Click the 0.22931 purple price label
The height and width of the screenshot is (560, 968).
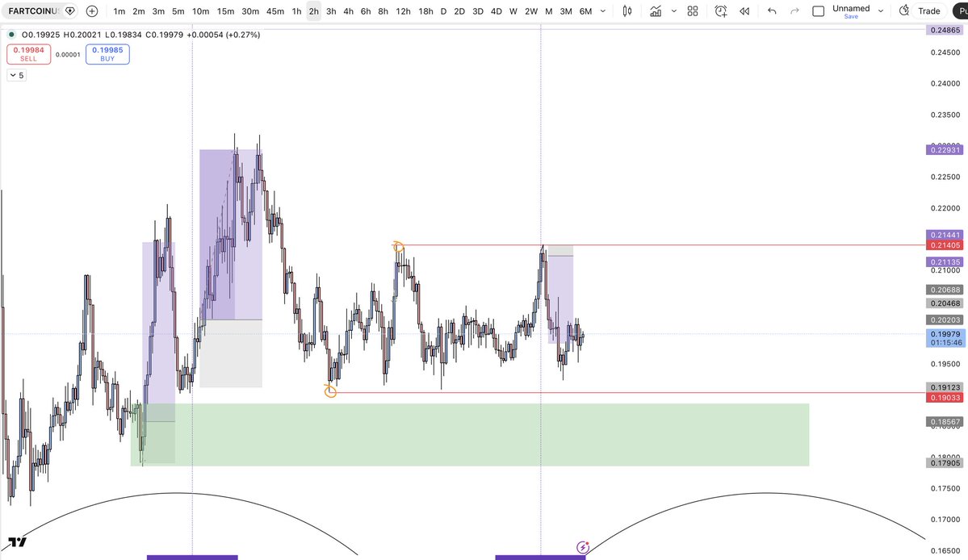pyautogui.click(x=945, y=150)
